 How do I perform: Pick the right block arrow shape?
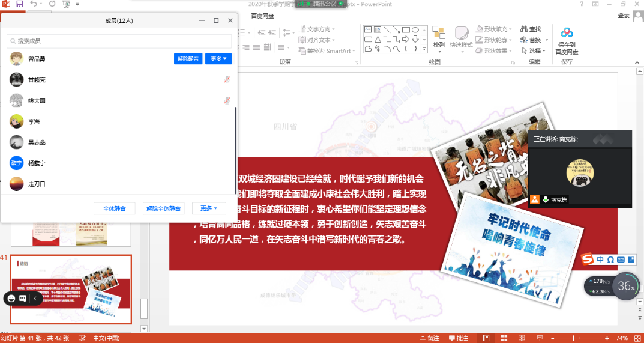[x=406, y=39]
